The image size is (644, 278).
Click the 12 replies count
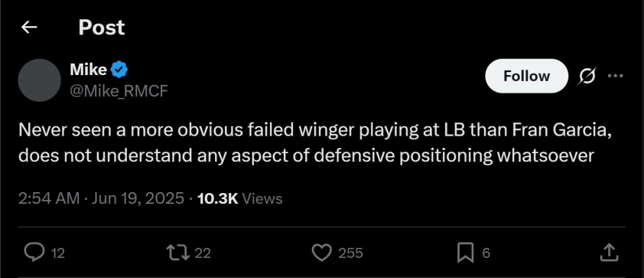coord(58,253)
